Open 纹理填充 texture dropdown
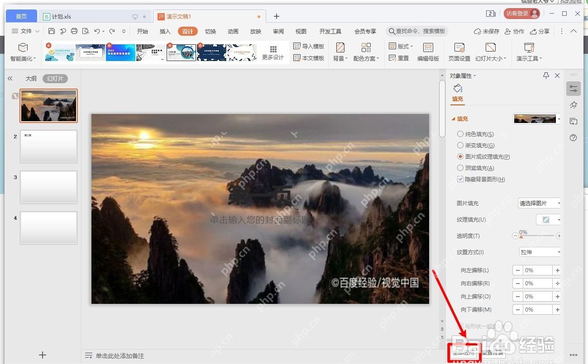The width and height of the screenshot is (588, 364). (x=549, y=220)
